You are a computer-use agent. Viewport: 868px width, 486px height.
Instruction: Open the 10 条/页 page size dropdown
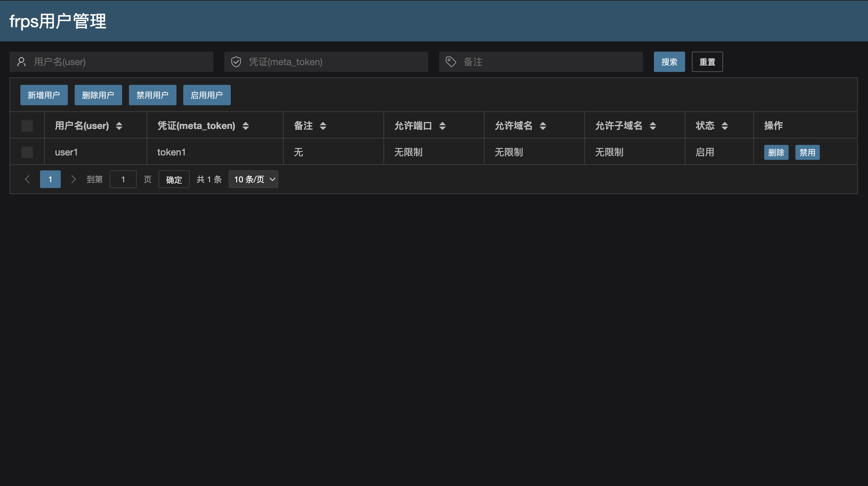253,179
